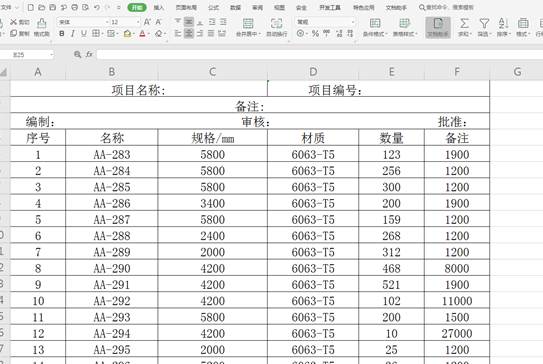Image resolution: width=543 pixels, height=364 pixels.
Task: Click the Wrap Text (自动换行) icon
Action: tap(276, 24)
